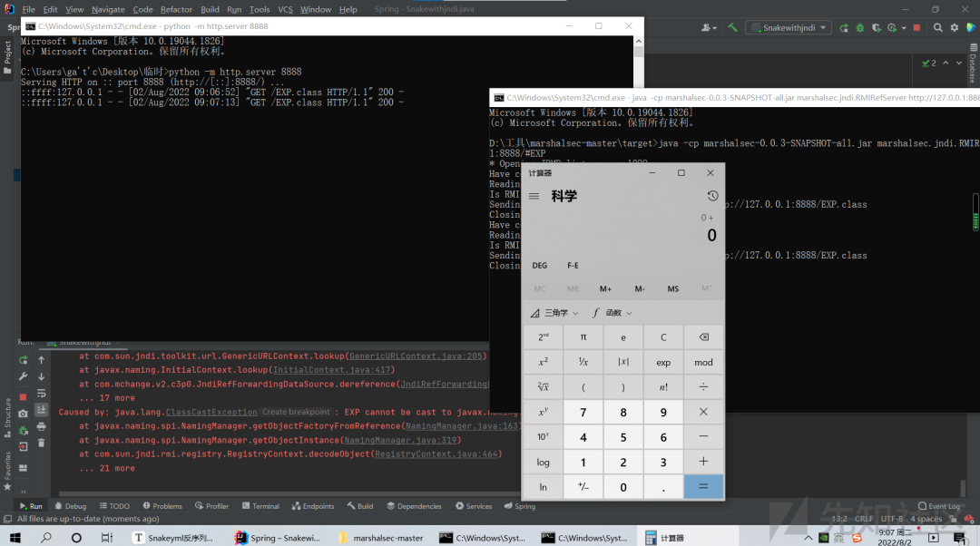Switch to the Problems tool tab
This screenshot has width=980, height=546.
pos(162,506)
